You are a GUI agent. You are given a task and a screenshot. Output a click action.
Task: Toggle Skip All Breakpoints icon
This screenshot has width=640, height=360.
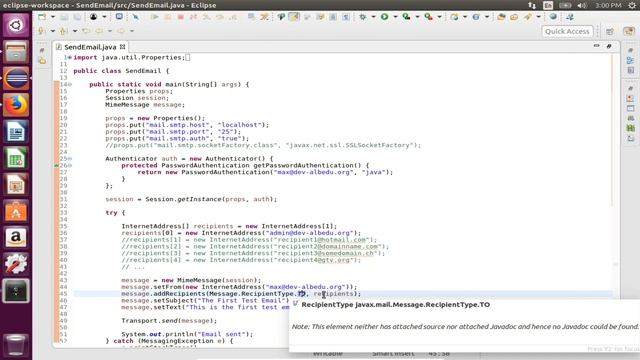pos(136,17)
